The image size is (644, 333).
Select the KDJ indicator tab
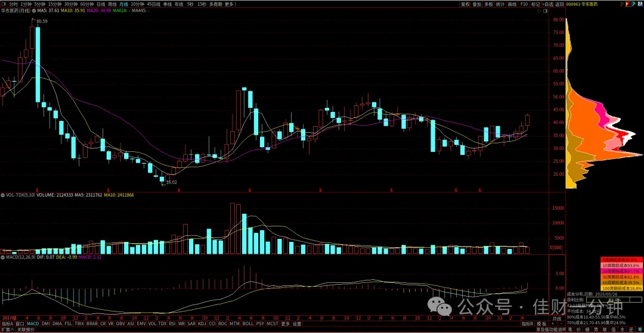(x=202, y=323)
